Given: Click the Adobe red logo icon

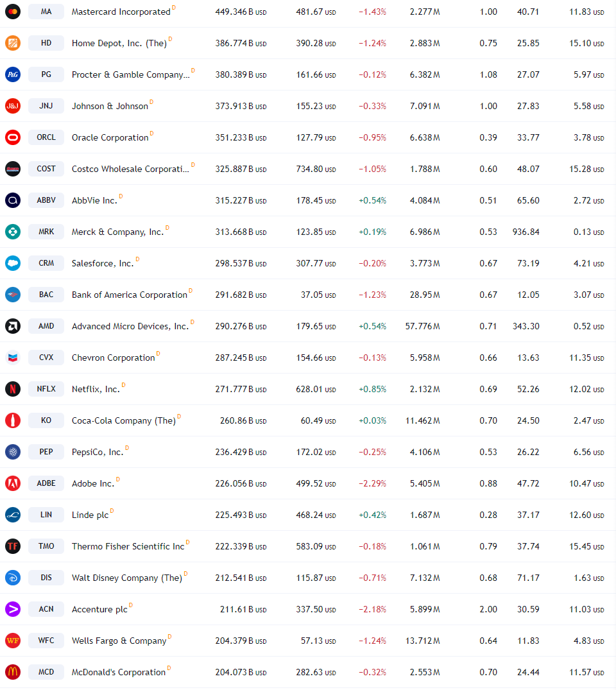Looking at the screenshot, I should pos(13,483).
